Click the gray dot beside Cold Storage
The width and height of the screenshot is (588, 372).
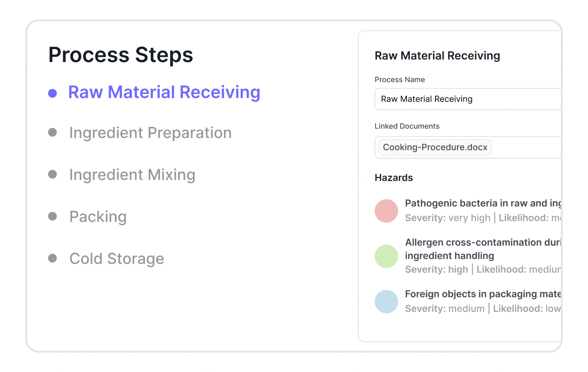point(52,258)
